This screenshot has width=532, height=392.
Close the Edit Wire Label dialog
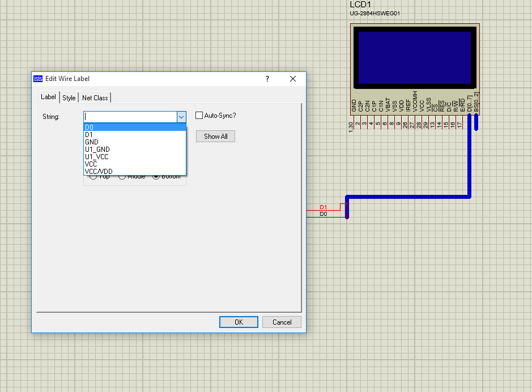tap(293, 79)
